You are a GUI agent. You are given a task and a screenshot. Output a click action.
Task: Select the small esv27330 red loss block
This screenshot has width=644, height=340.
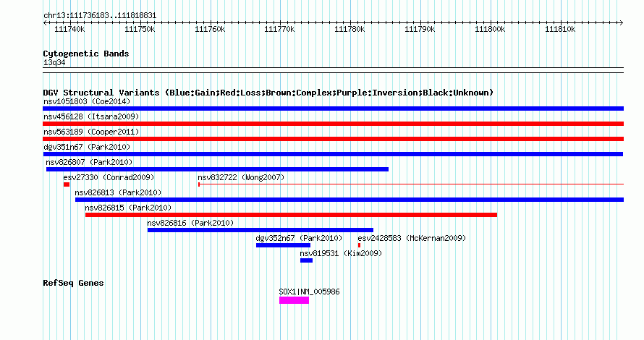coord(67,184)
